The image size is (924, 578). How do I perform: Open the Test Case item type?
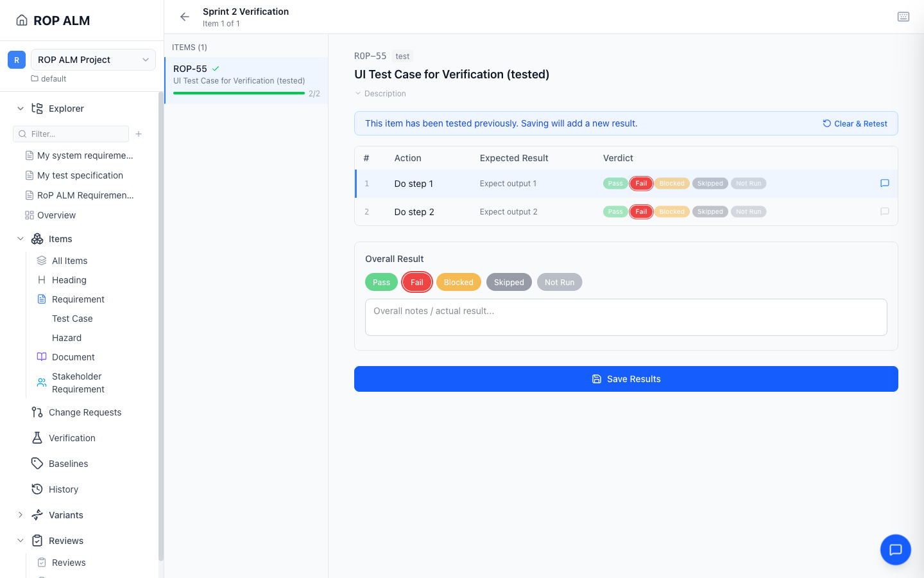click(73, 319)
